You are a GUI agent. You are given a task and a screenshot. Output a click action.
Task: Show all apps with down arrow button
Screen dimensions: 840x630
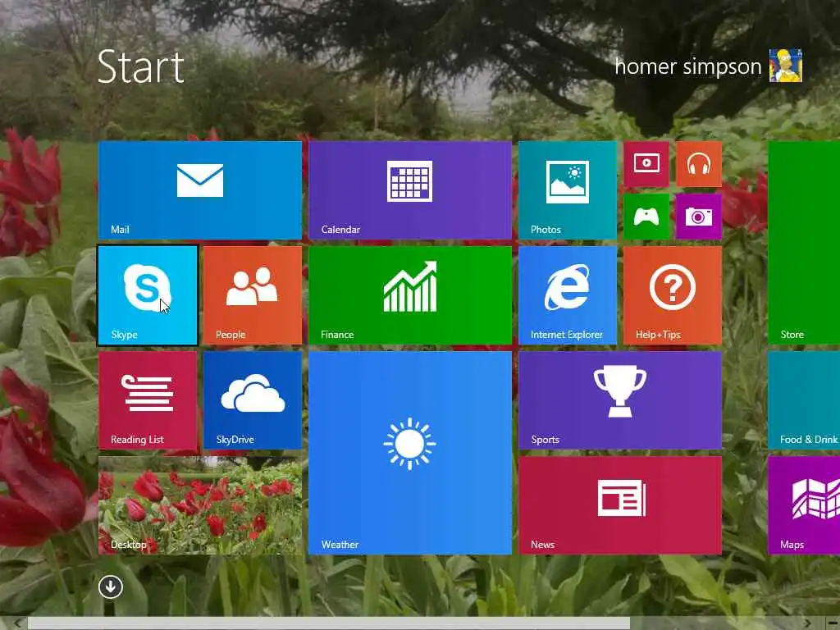pyautogui.click(x=111, y=587)
